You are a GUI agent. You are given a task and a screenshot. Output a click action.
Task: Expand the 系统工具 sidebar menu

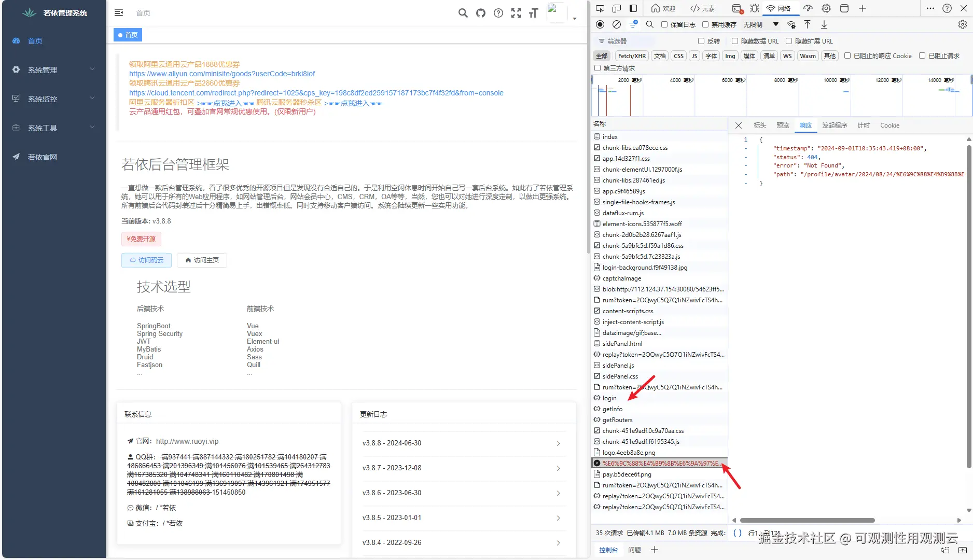[54, 128]
